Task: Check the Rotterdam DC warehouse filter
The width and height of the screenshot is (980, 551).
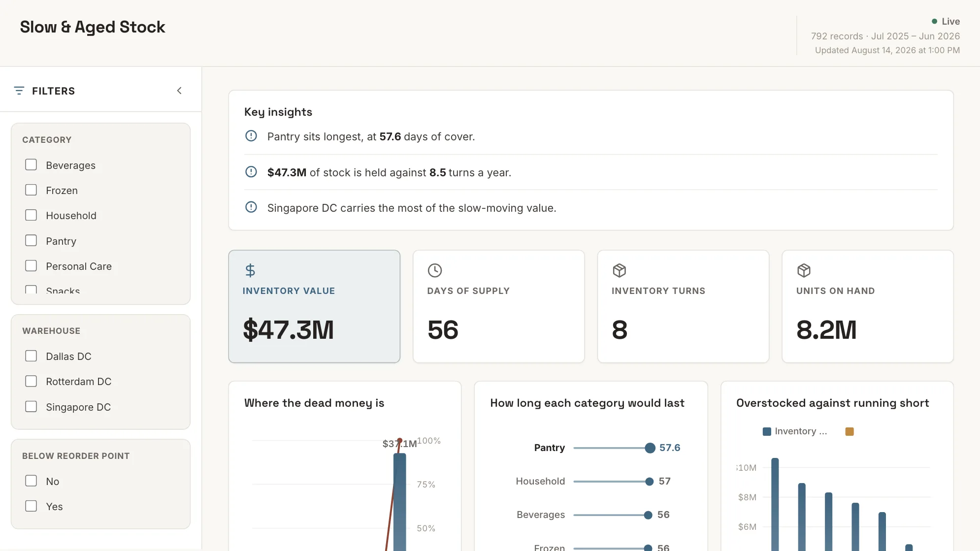Action: point(31,381)
